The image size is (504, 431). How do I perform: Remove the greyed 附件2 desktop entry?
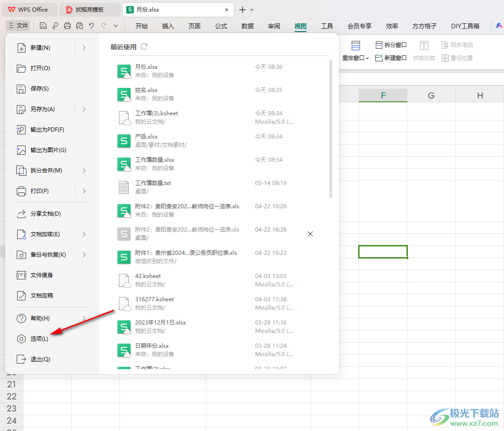click(310, 234)
